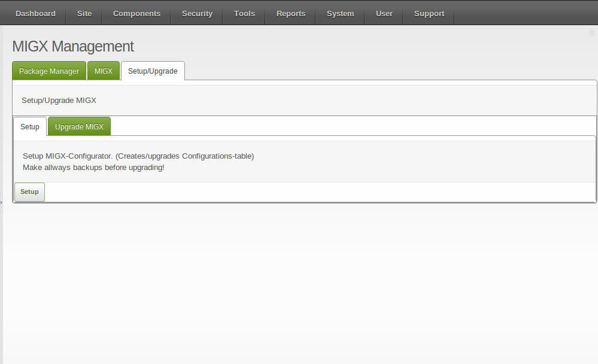
Task: Click the Setup button below the description
Action: [x=29, y=192]
